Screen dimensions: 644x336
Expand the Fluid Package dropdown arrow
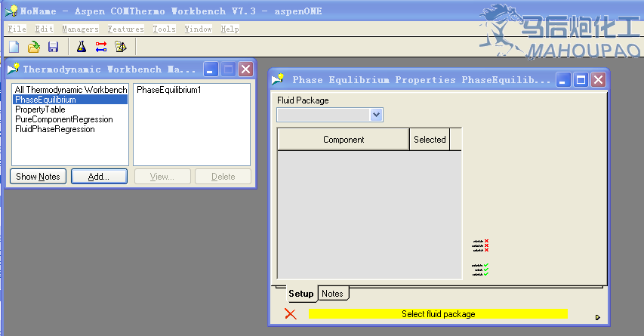point(376,115)
